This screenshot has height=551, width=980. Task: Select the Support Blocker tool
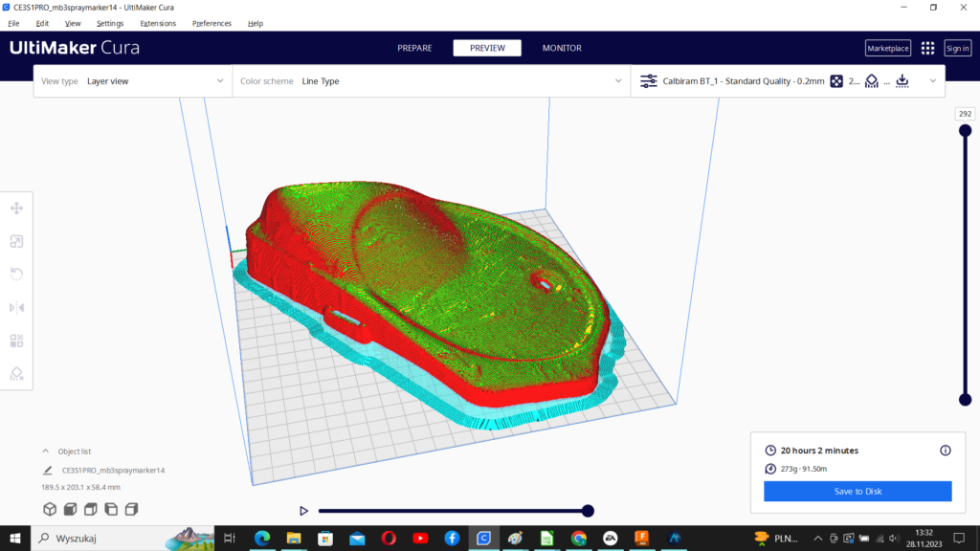pos(17,374)
